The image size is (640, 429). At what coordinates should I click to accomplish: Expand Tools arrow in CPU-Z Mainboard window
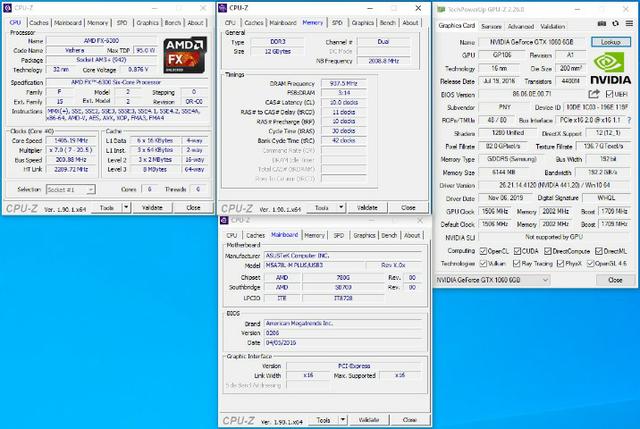tap(343, 420)
